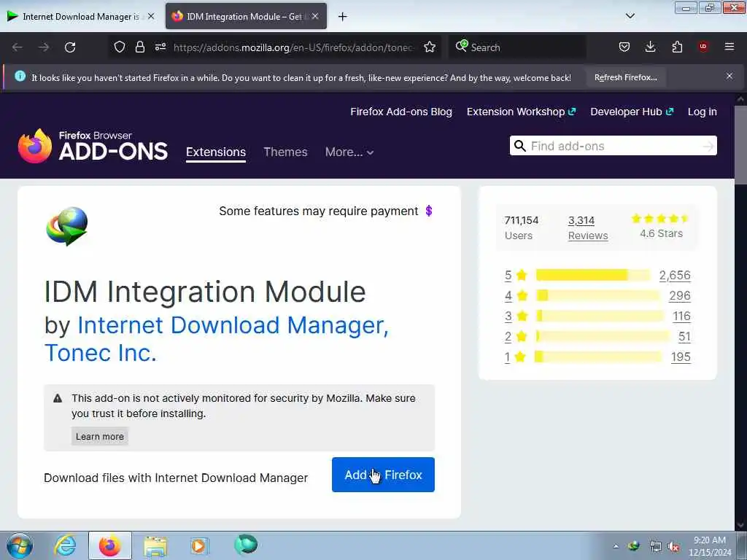Click the muted volume tray icon
Image resolution: width=747 pixels, height=560 pixels.
point(673,547)
